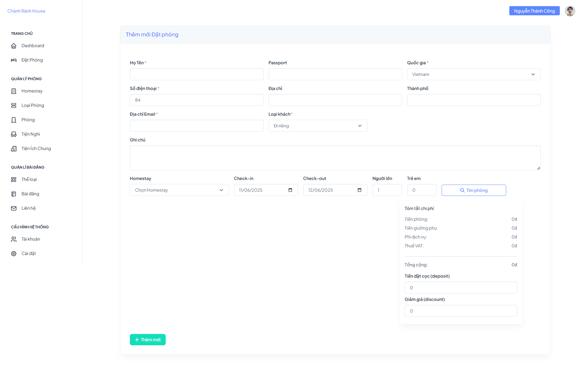This screenshot has width=588, height=371.
Task: Open the Loại khách dropdown
Action: (318, 126)
